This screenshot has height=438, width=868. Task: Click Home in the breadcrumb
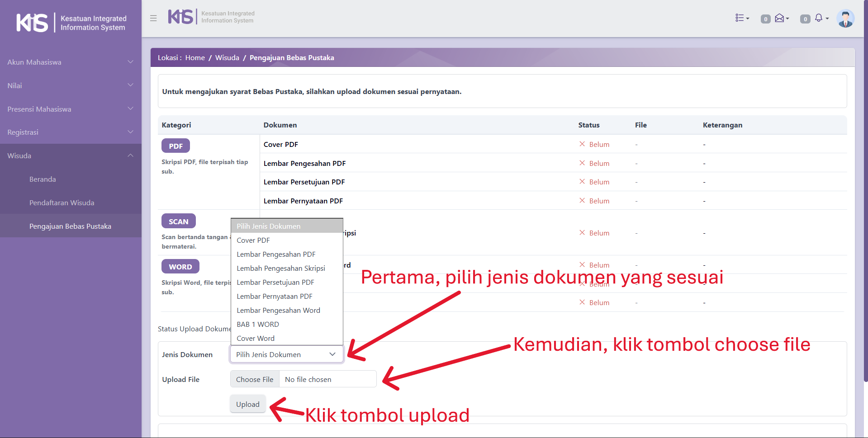(x=195, y=58)
